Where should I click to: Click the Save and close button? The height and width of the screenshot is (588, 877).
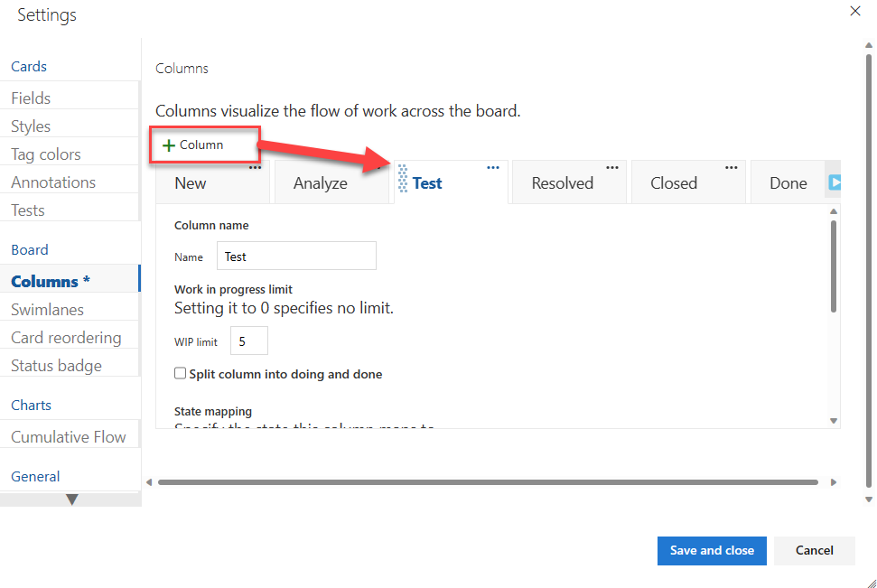pos(712,550)
